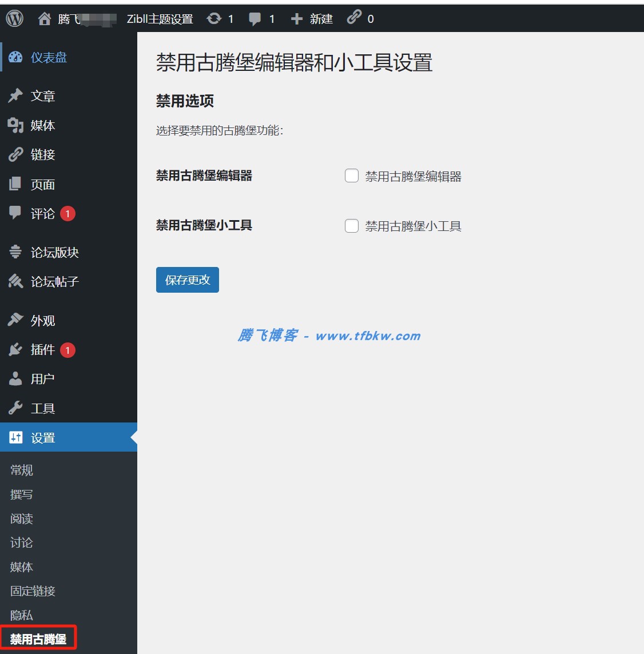Expand the 用户 menu submenu
The image size is (644, 654).
click(x=41, y=378)
